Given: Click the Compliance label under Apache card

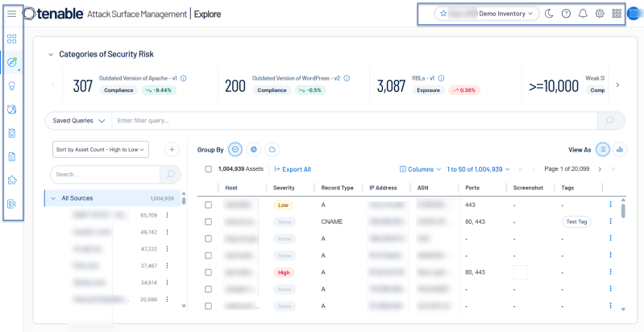Looking at the screenshot, I should pos(118,90).
